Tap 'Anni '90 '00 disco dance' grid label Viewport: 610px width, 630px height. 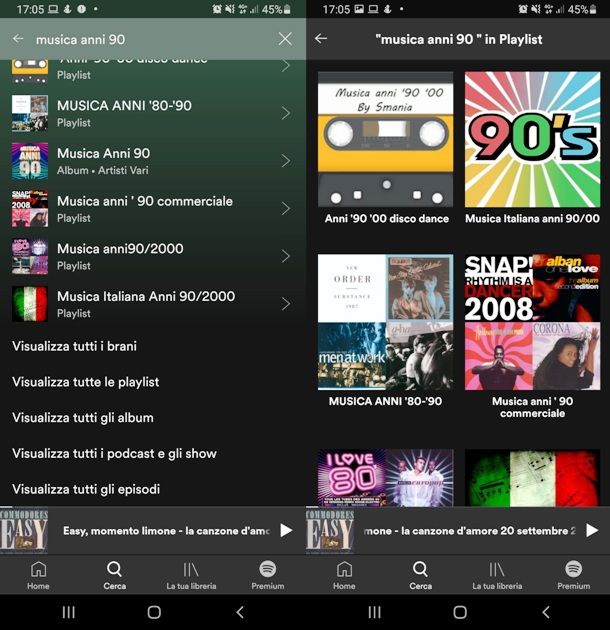click(x=387, y=219)
